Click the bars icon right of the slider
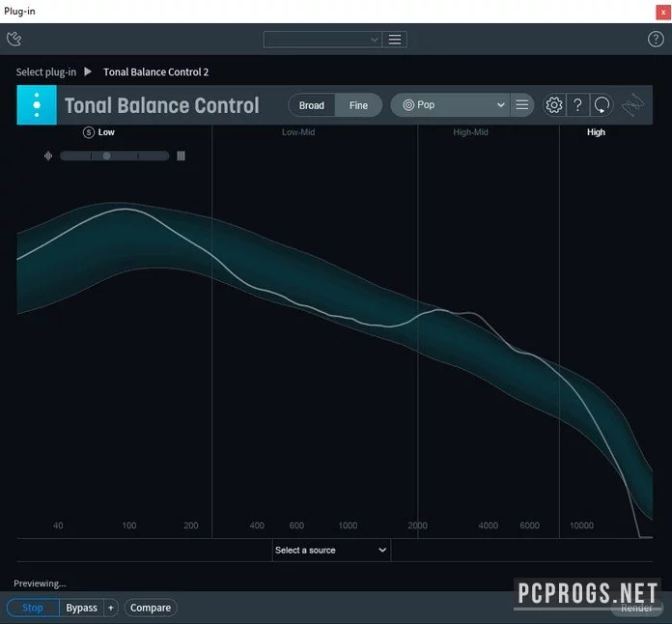 point(181,156)
